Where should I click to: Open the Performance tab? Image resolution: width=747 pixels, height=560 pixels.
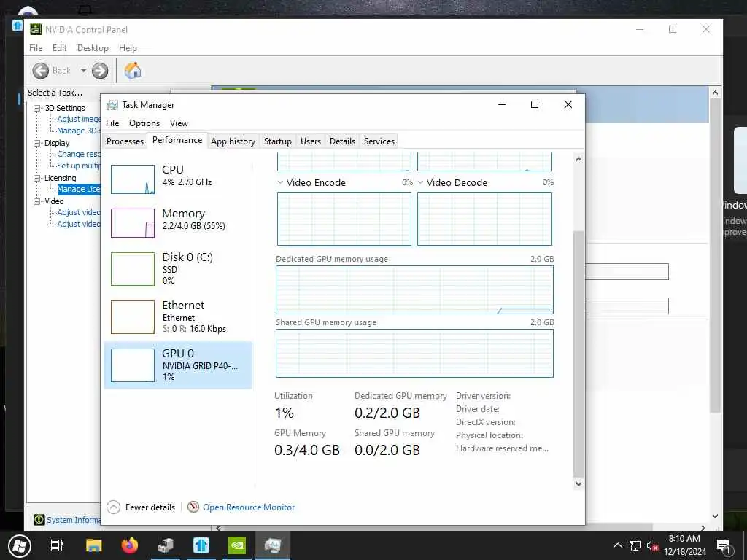(177, 140)
